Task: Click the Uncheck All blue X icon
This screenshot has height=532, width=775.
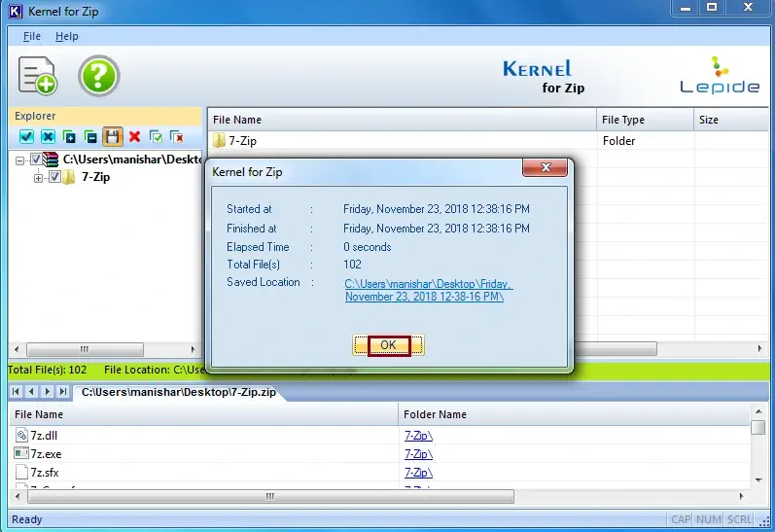Action: tap(48, 136)
